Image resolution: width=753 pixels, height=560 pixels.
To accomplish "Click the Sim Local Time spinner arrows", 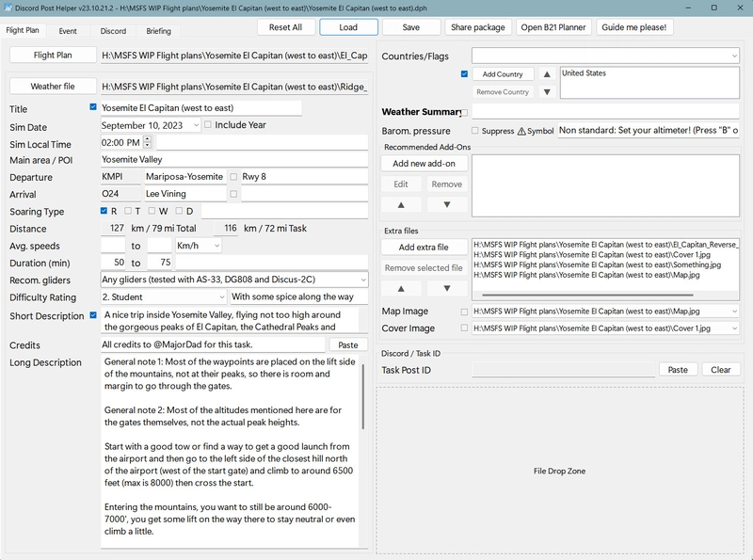I will pyautogui.click(x=146, y=143).
